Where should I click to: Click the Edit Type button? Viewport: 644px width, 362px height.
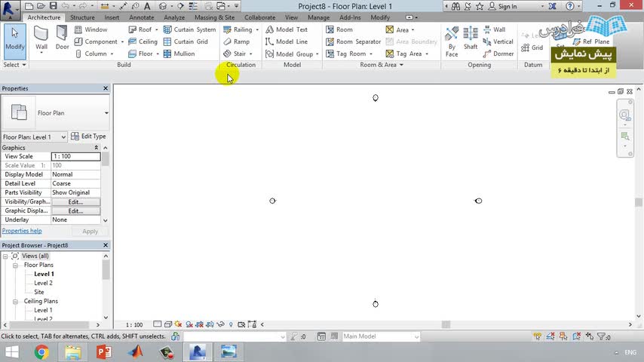tap(88, 137)
